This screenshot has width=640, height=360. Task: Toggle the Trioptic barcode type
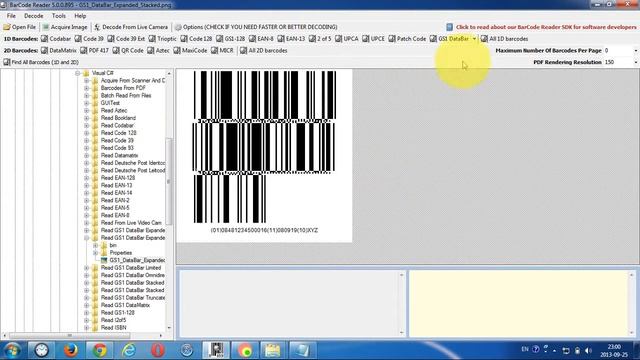(162, 39)
